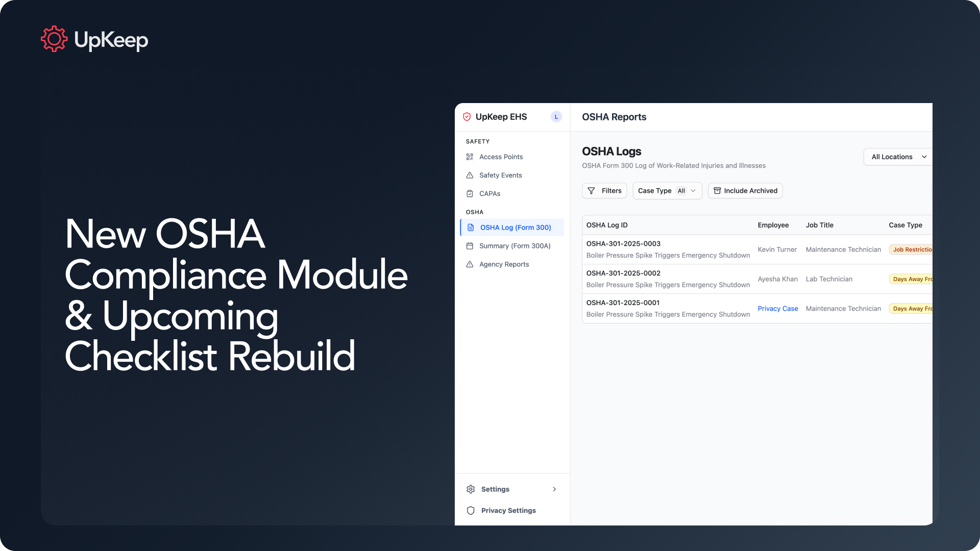Viewport: 980px width, 551px height.
Task: Expand Settings with the chevron arrow
Action: 554,489
